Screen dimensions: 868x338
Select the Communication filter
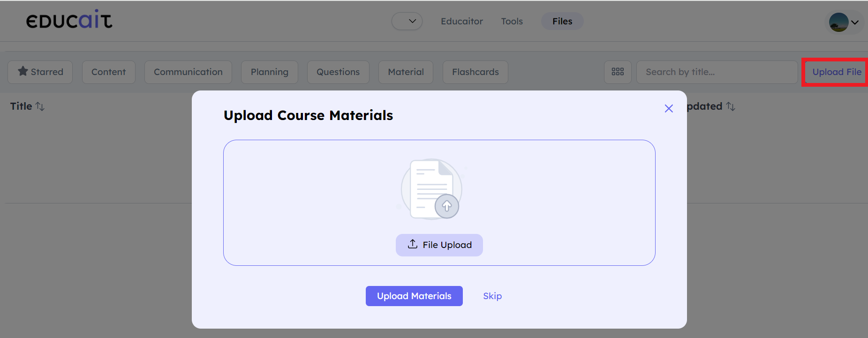[x=188, y=72]
